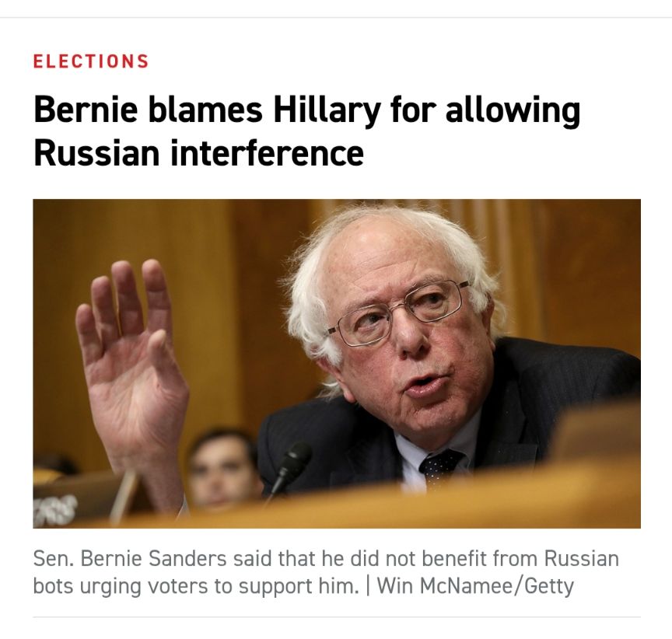Image resolution: width=672 pixels, height=639 pixels.
Task: Open the ELECTIONS section link
Action: [91, 61]
